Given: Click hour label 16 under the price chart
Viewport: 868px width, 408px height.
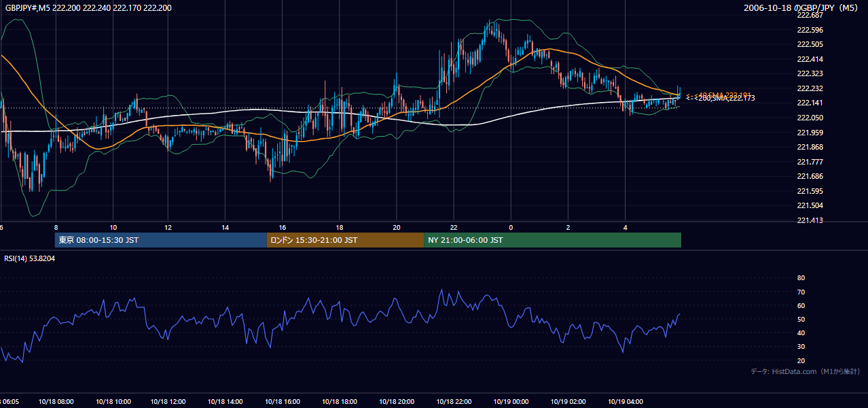Looking at the screenshot, I should click(x=283, y=228).
